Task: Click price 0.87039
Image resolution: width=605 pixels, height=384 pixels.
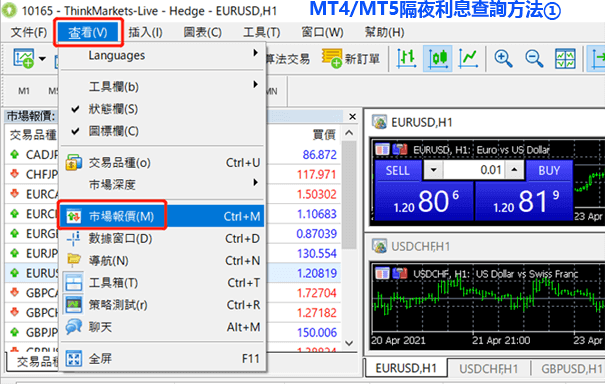Action: 316,233
